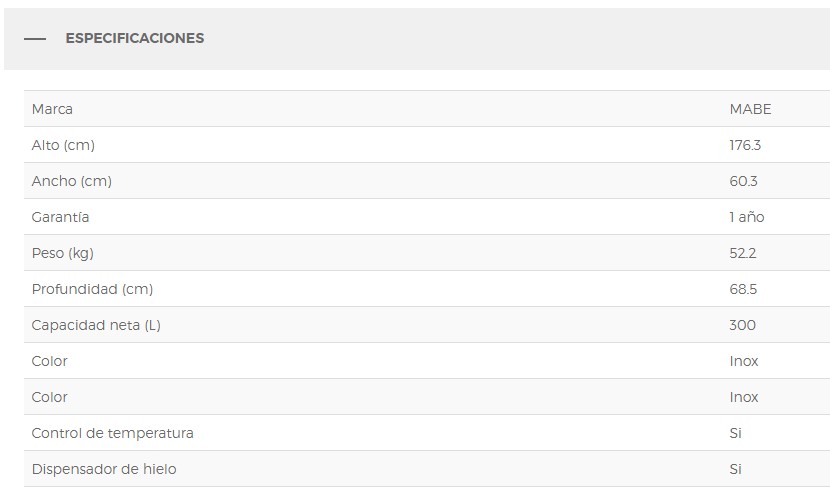The height and width of the screenshot is (487, 830).
Task: Click the 176.3 height value
Action: (x=745, y=145)
